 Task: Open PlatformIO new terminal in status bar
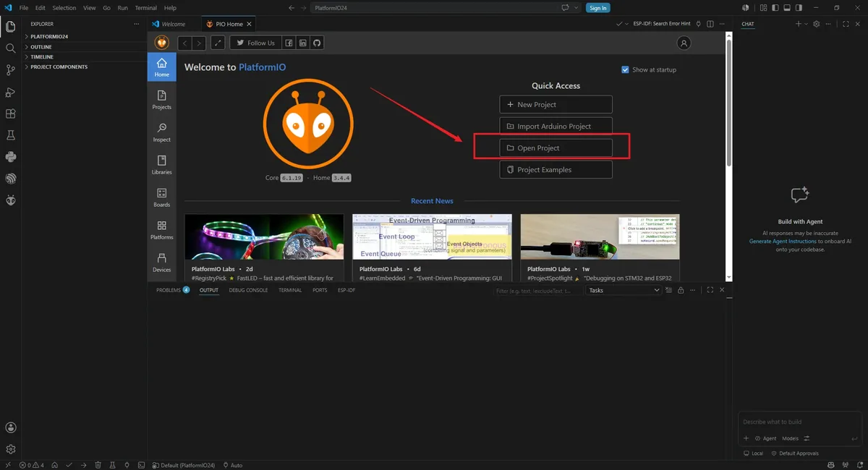pos(141,465)
